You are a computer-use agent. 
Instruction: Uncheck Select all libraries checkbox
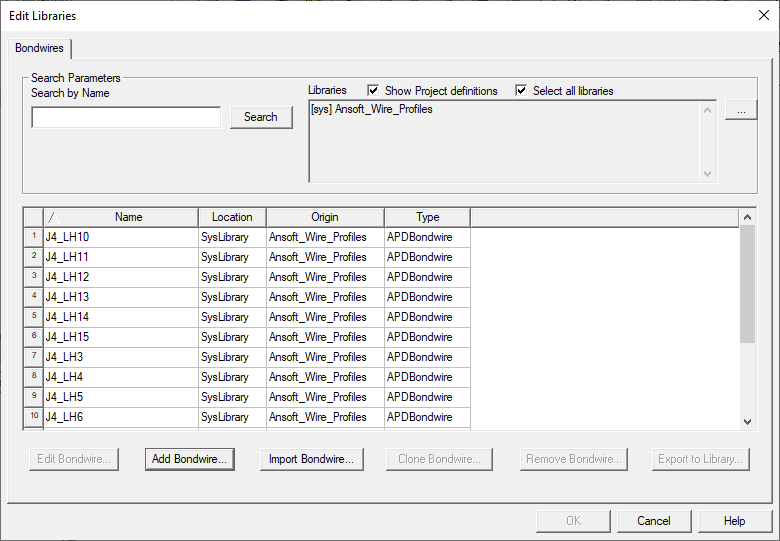[522, 91]
